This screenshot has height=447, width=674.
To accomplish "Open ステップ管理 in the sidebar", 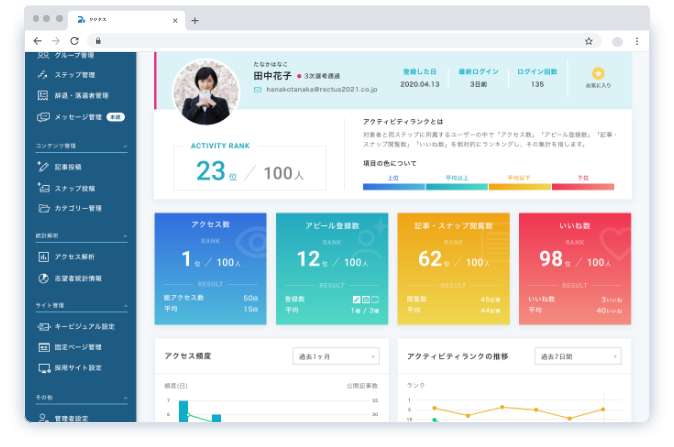I will coord(75,75).
